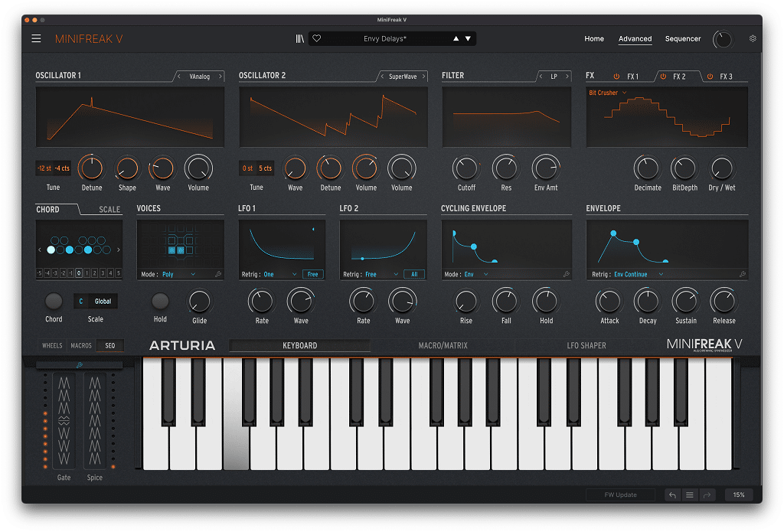Open the Cycling Envelope Mode Env dropdown
This screenshot has width=784, height=532.
click(476, 274)
